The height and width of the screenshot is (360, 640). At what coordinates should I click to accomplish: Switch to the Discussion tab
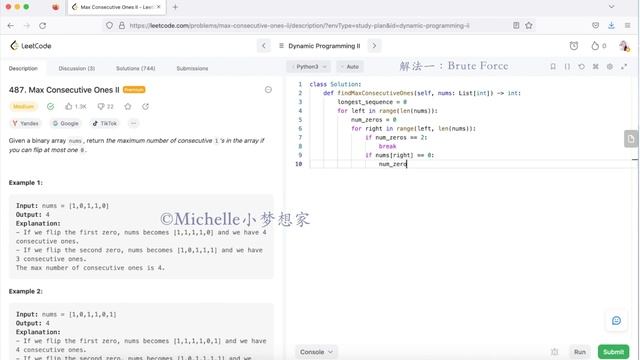(77, 68)
